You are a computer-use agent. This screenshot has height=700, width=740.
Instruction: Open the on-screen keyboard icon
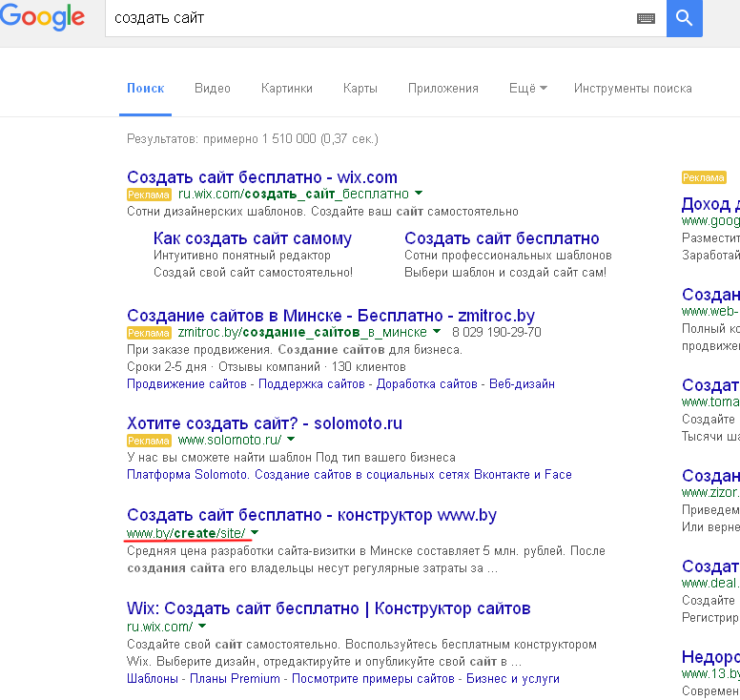(x=646, y=18)
